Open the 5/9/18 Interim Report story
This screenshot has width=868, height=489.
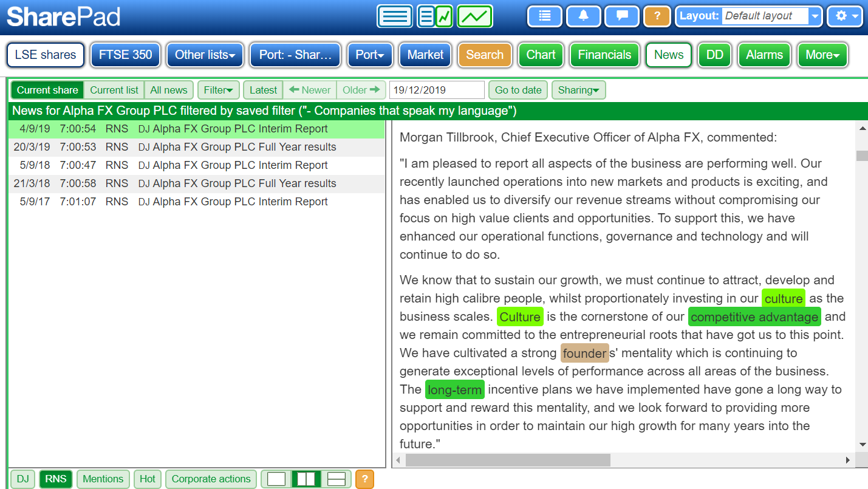tap(197, 165)
